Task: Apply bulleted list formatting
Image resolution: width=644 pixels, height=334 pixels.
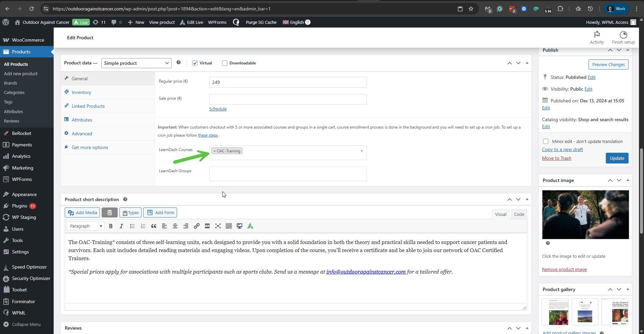Action: tap(132, 226)
